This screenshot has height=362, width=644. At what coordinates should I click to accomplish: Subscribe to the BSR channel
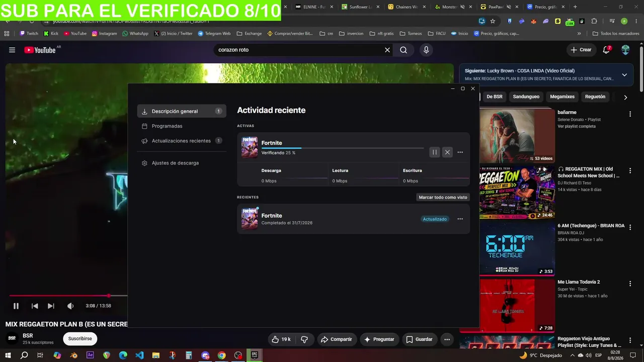pyautogui.click(x=80, y=339)
